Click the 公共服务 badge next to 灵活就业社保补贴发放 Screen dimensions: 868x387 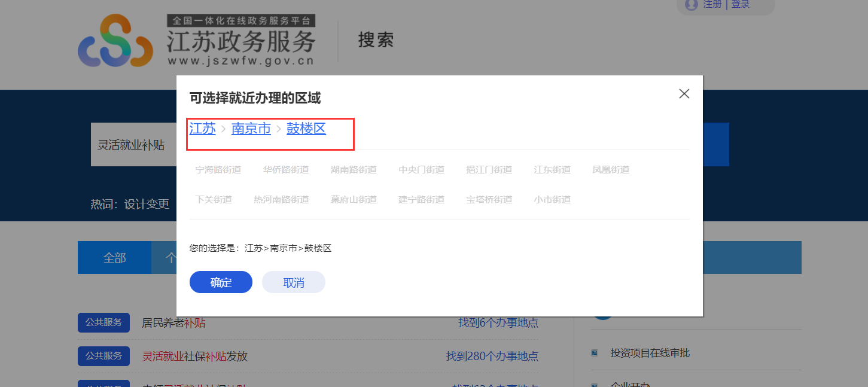point(103,356)
